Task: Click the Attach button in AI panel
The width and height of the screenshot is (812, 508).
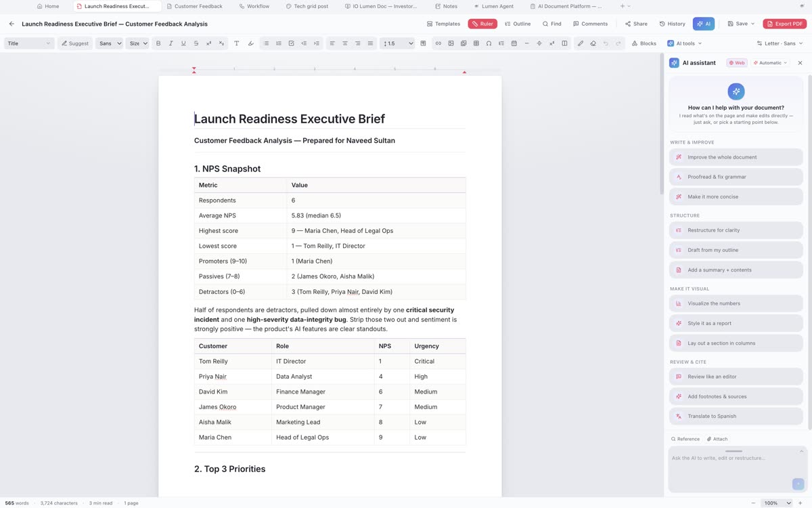Action: (x=717, y=439)
